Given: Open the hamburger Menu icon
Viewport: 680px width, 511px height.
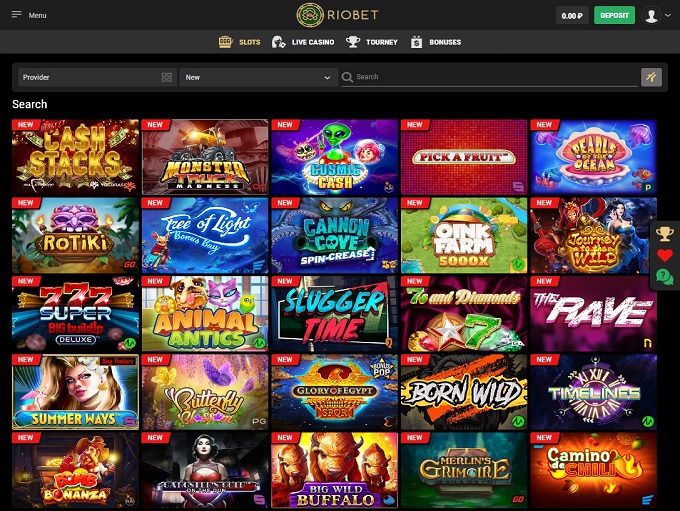Looking at the screenshot, I should [16, 15].
